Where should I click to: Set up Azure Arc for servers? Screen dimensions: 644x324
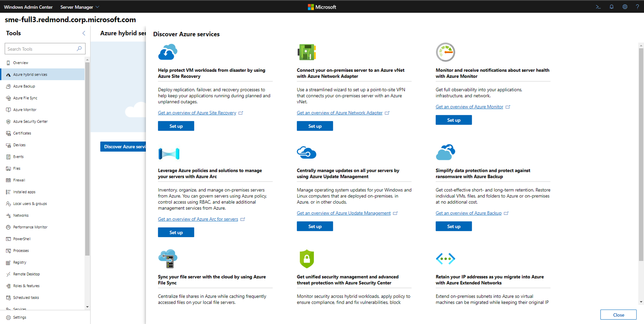click(176, 232)
